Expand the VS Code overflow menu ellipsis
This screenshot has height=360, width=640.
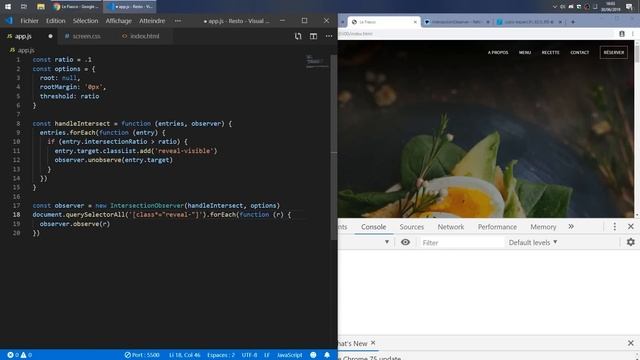[178, 21]
